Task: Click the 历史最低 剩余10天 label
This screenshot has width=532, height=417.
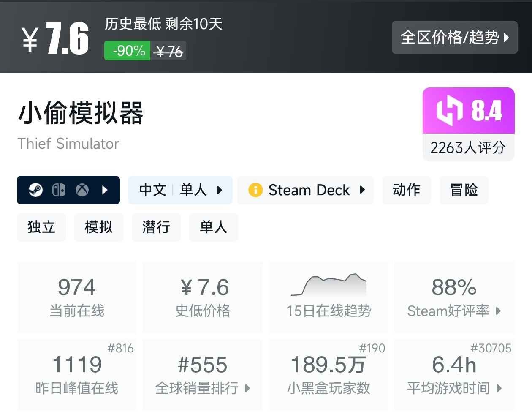Action: [x=163, y=24]
